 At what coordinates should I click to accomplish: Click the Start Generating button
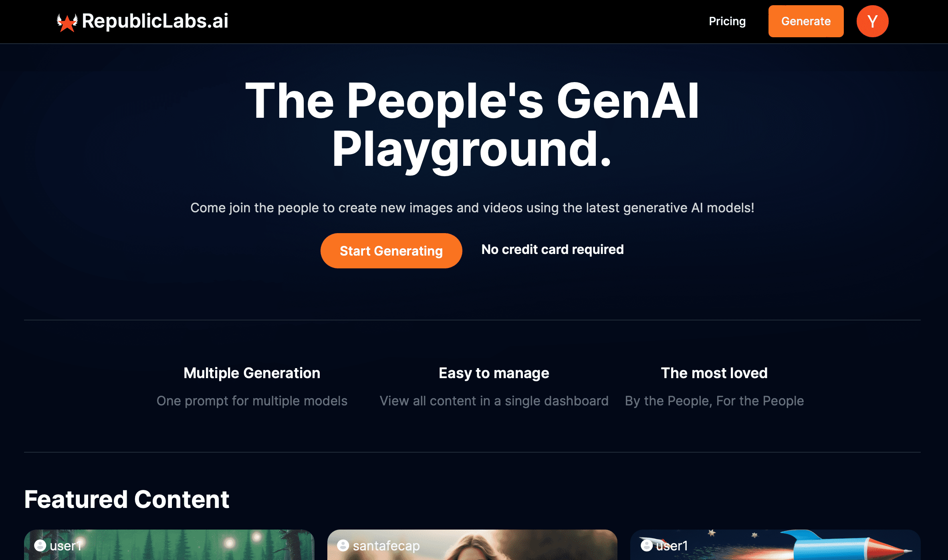(391, 250)
